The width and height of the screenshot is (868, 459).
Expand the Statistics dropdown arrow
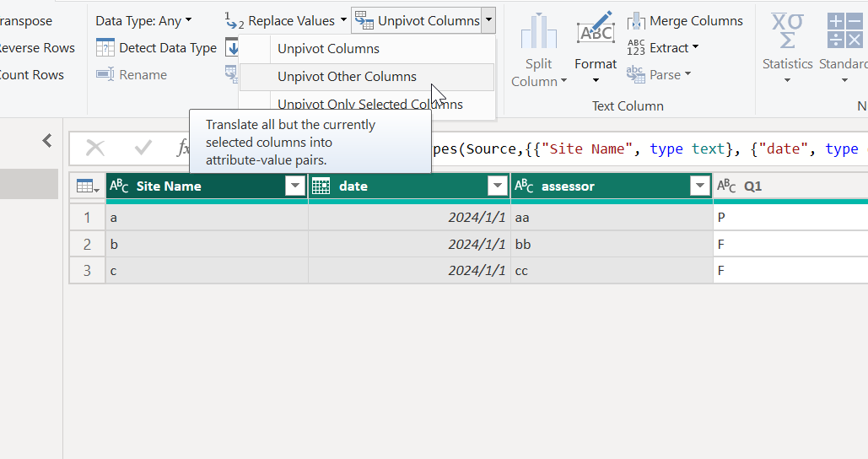(x=787, y=81)
